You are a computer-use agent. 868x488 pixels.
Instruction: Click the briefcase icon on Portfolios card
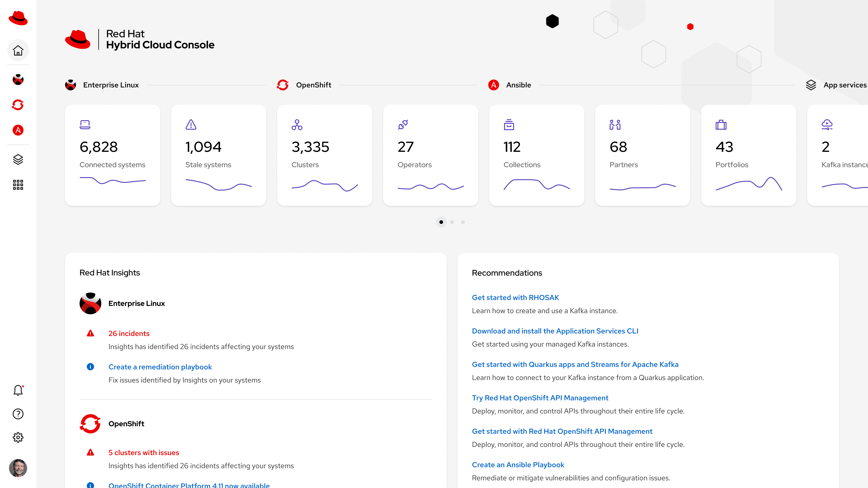721,125
